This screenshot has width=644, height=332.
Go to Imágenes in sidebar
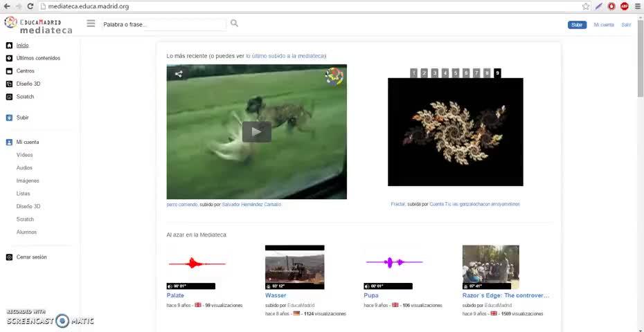[28, 181]
